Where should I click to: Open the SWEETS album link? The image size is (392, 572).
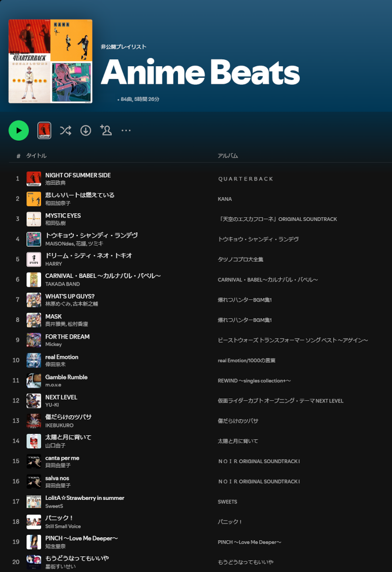coord(227,501)
